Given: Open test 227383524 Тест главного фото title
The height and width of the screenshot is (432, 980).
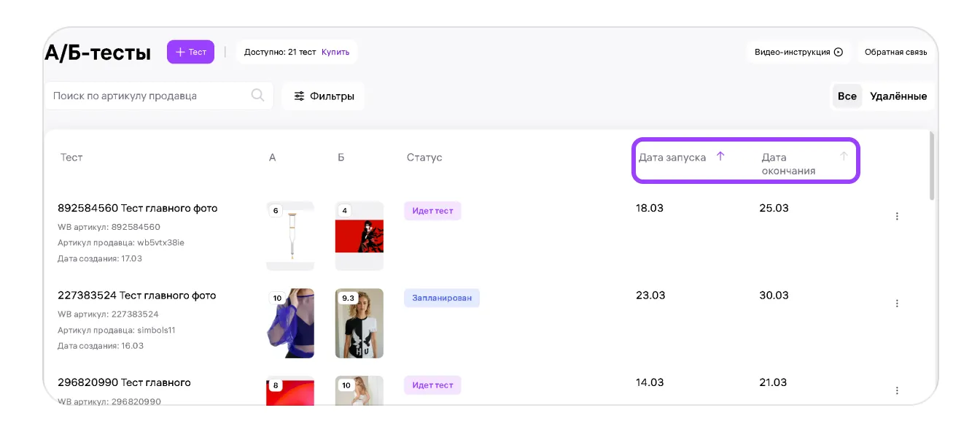Looking at the screenshot, I should point(137,296).
